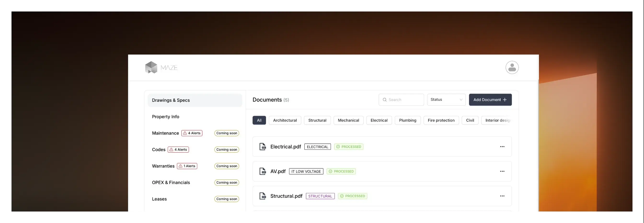The image size is (644, 223).
Task: Click Coming soon badge beside Leases
Action: click(x=226, y=199)
